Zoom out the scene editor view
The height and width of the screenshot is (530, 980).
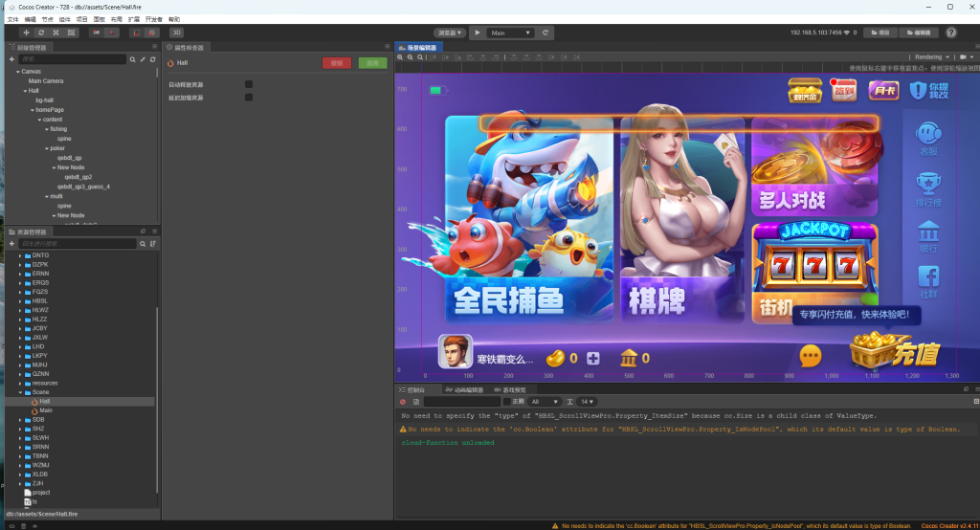click(410, 56)
